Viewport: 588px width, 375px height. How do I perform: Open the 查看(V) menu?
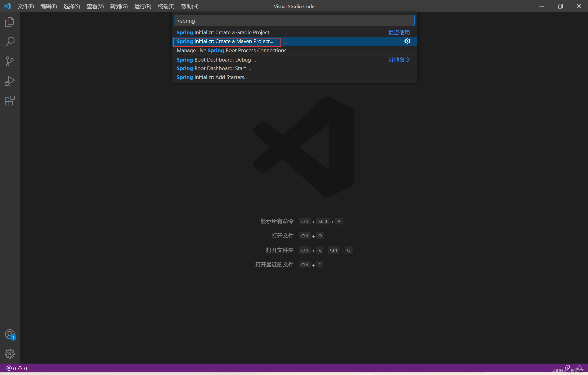click(95, 6)
